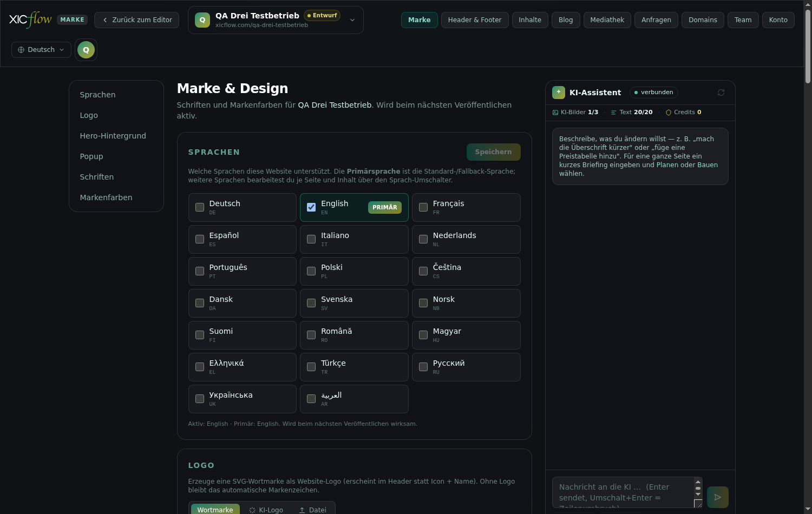Click the verbunden status badge

tap(654, 93)
